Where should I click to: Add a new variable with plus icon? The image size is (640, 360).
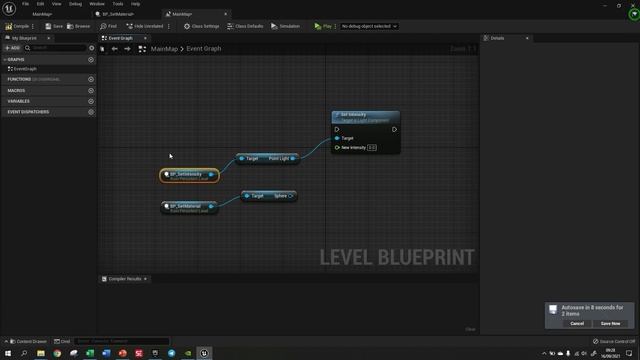tap(91, 101)
